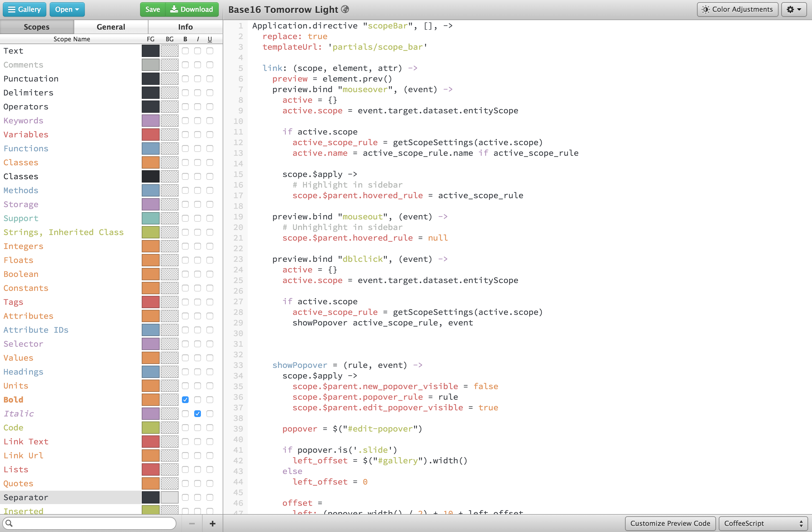Uncheck the Bold scope's bold checkbox
The height and width of the screenshot is (532, 812).
185,400
